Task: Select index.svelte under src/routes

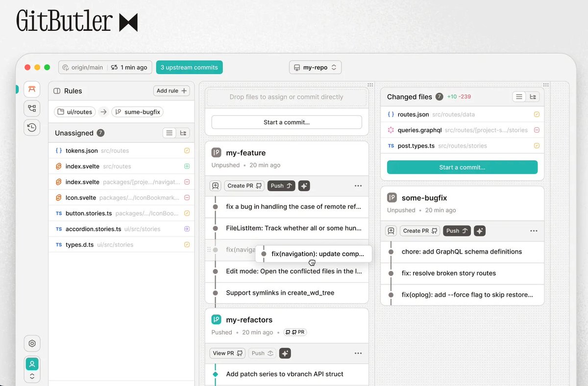Action: tap(122, 166)
